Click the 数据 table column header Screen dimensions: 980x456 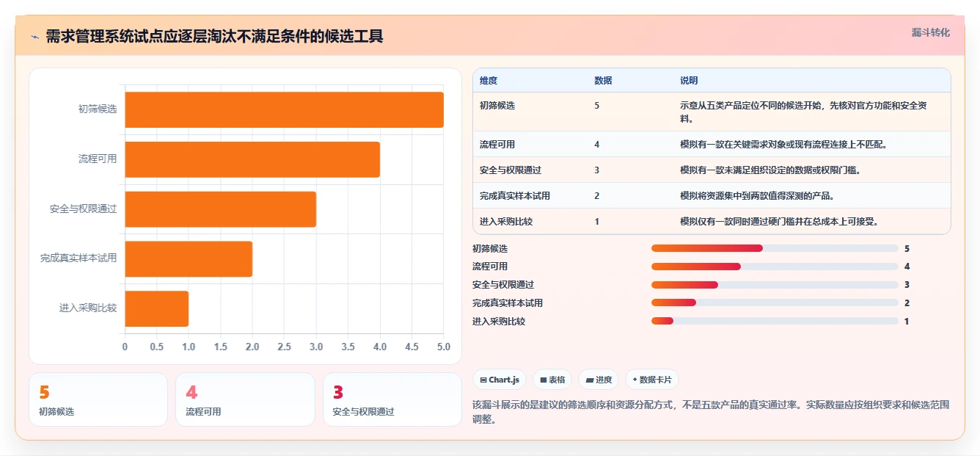point(603,81)
